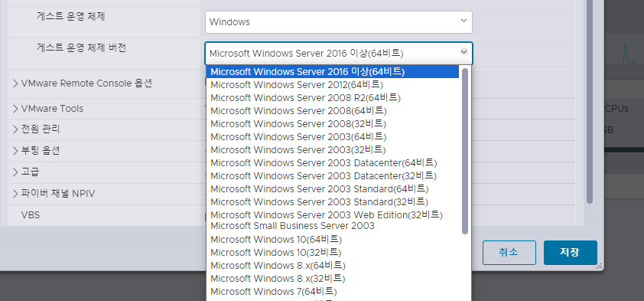Expand the 파이버 채널 NPIV section

click(x=15, y=193)
